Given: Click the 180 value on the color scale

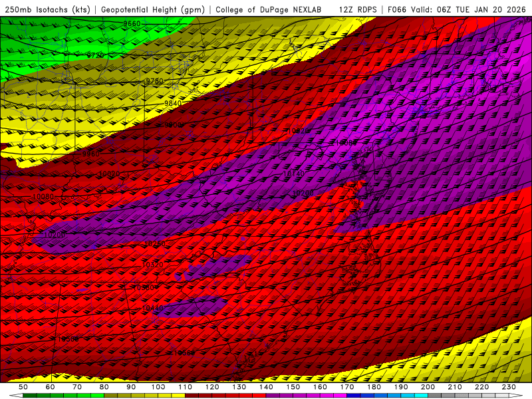Looking at the screenshot, I should (374, 387).
